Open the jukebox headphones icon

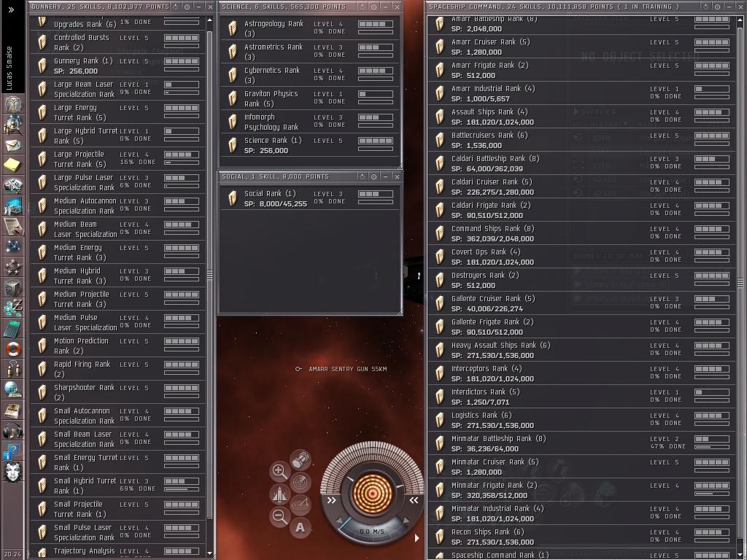pyautogui.click(x=13, y=431)
